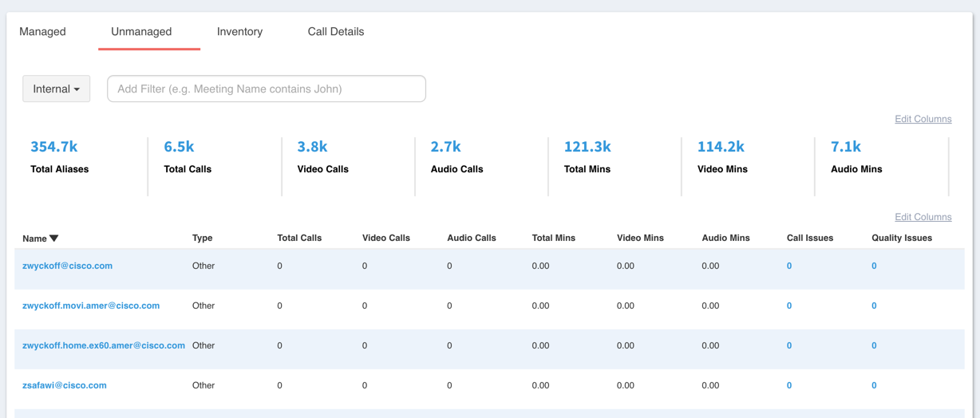The height and width of the screenshot is (418, 980).
Task: Click Edit Columns above the summary stats
Action: click(x=923, y=119)
